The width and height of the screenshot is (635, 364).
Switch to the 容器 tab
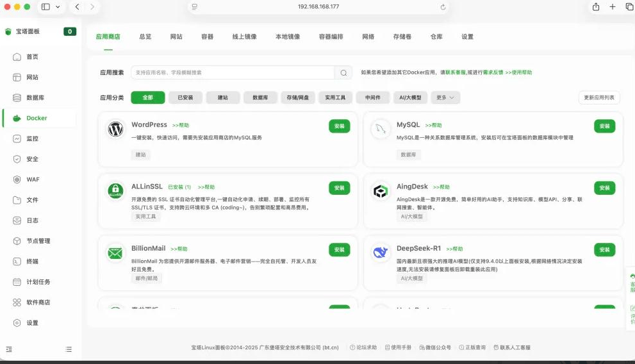(x=207, y=37)
